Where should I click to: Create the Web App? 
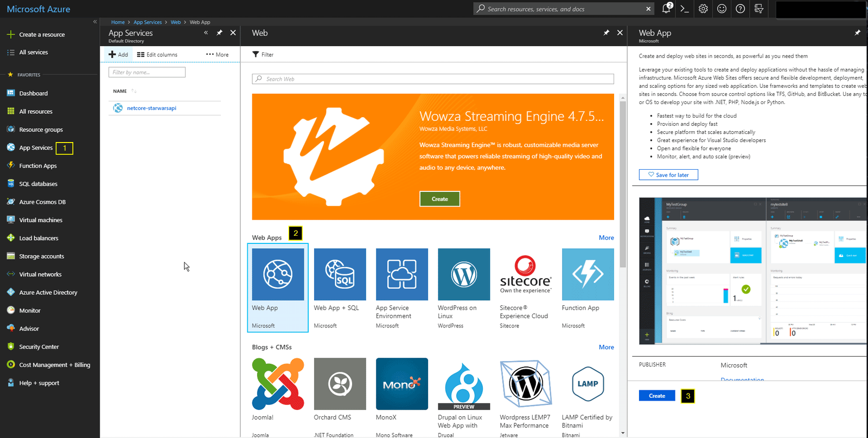657,396
